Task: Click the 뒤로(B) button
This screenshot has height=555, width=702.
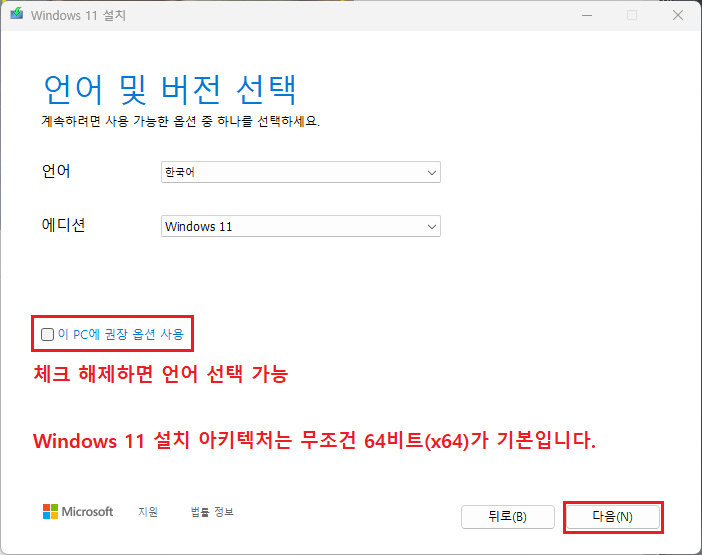Action: (508, 517)
